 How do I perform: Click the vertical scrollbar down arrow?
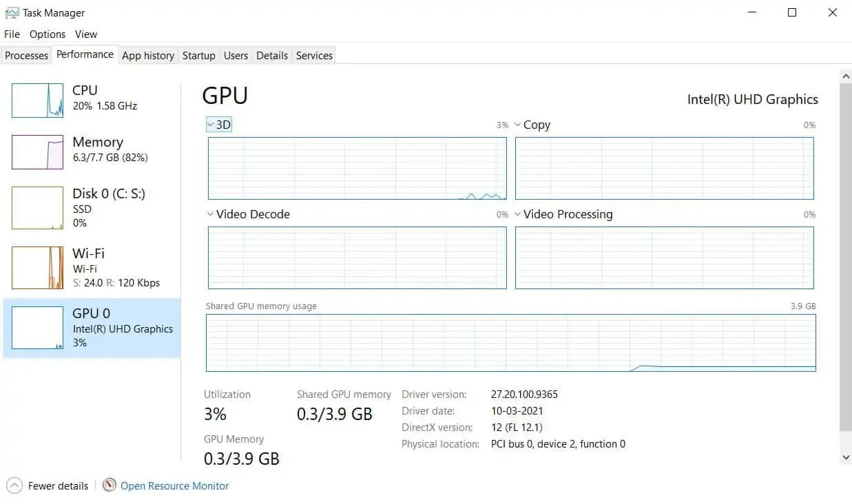[x=846, y=457]
